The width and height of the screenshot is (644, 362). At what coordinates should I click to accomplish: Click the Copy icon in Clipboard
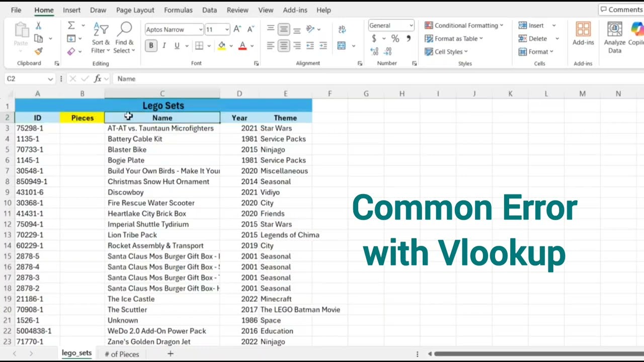click(38, 39)
